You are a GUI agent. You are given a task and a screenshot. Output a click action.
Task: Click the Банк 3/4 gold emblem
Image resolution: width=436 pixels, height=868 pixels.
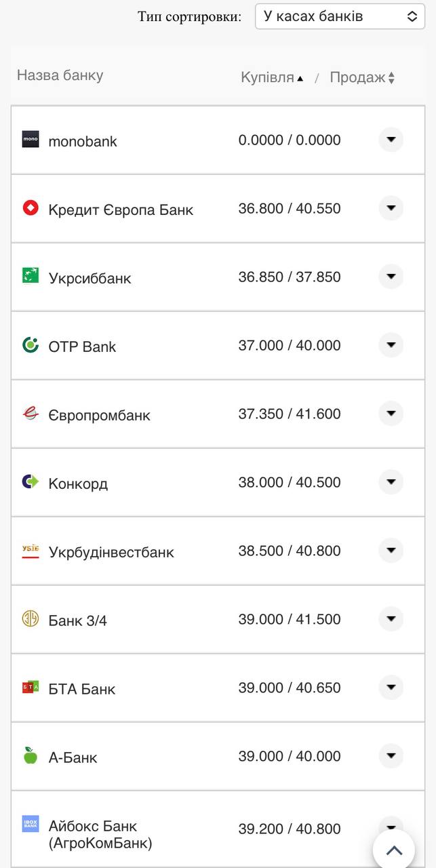[30, 619]
